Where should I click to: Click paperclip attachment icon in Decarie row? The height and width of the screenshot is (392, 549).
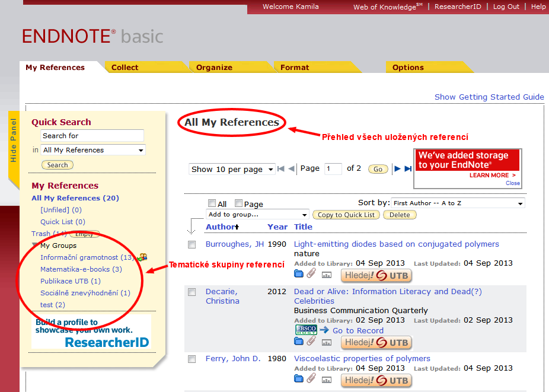coord(311,340)
